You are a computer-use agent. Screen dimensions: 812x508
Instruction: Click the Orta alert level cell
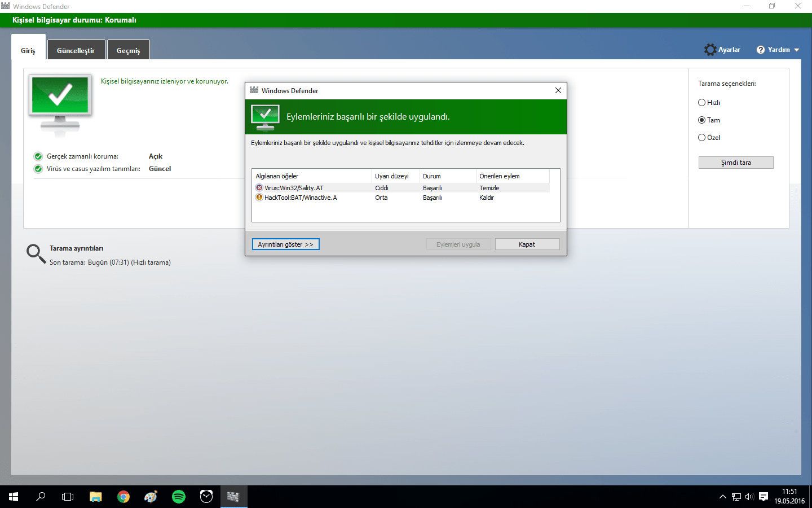[381, 198]
